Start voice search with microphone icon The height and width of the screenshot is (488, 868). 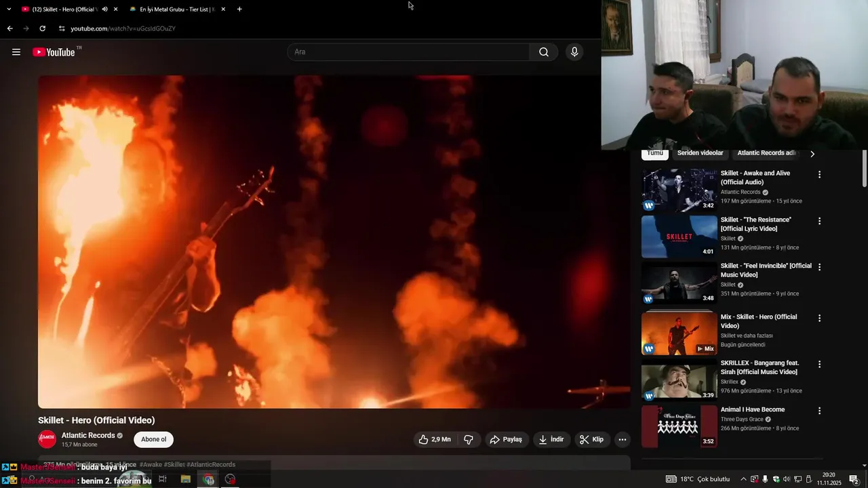point(574,52)
